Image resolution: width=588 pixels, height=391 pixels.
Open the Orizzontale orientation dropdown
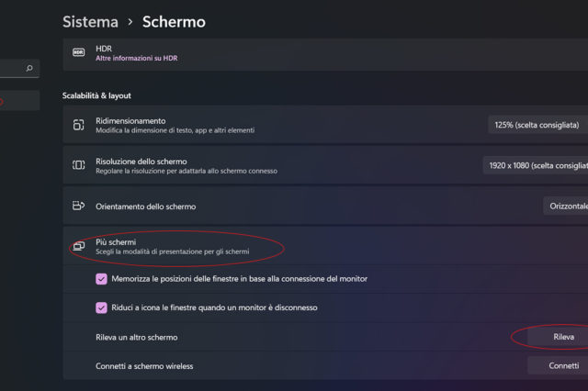(565, 207)
